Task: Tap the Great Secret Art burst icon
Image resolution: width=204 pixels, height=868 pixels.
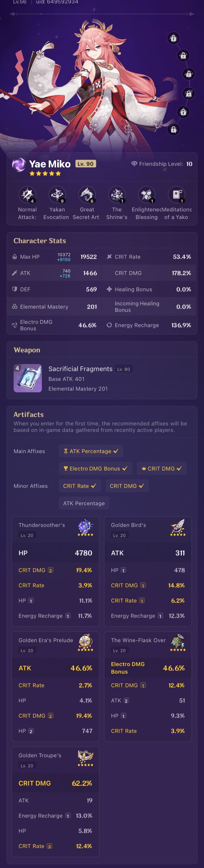Action: tap(87, 195)
